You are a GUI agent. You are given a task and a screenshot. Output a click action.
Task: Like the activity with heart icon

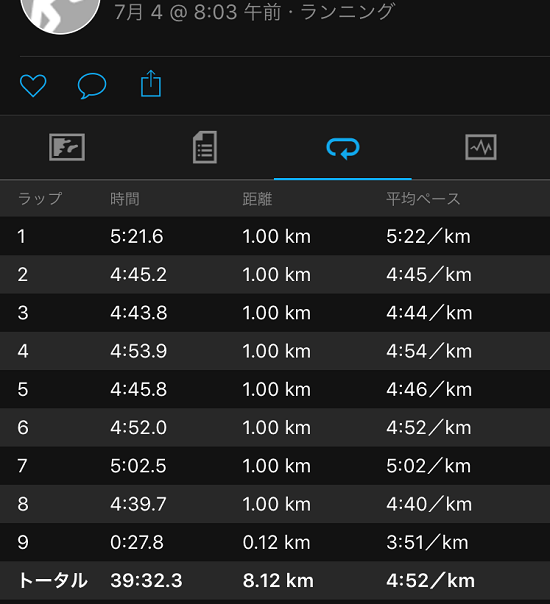pos(33,85)
